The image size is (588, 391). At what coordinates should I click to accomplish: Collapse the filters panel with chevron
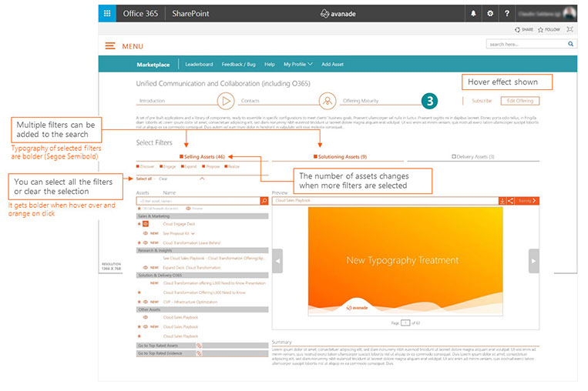click(202, 178)
